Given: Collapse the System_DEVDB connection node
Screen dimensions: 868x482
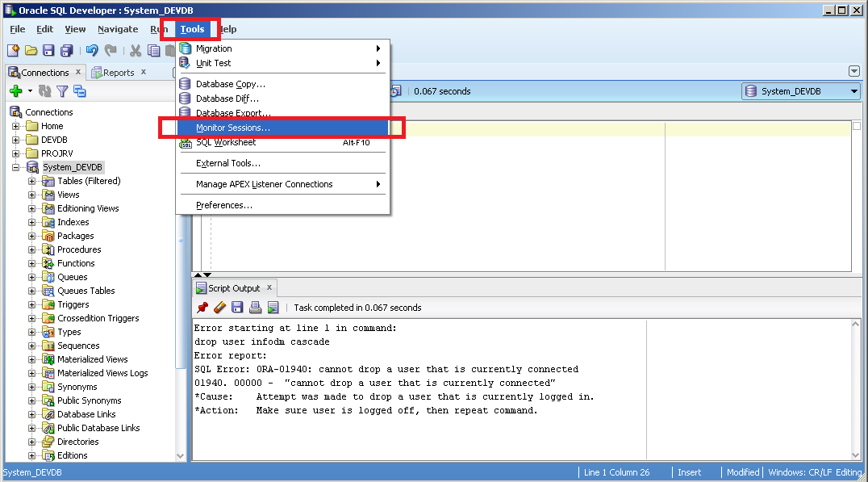Looking at the screenshot, I should click(15, 167).
